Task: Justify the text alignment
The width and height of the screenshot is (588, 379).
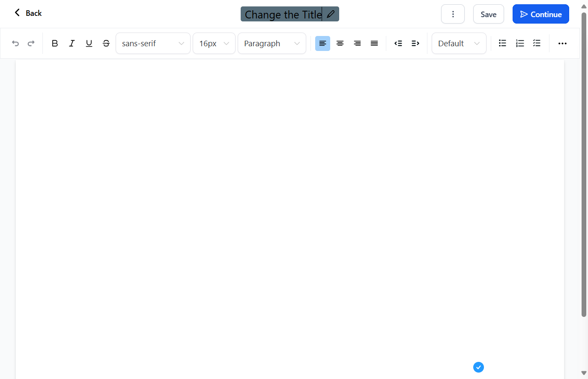Action: pos(374,43)
